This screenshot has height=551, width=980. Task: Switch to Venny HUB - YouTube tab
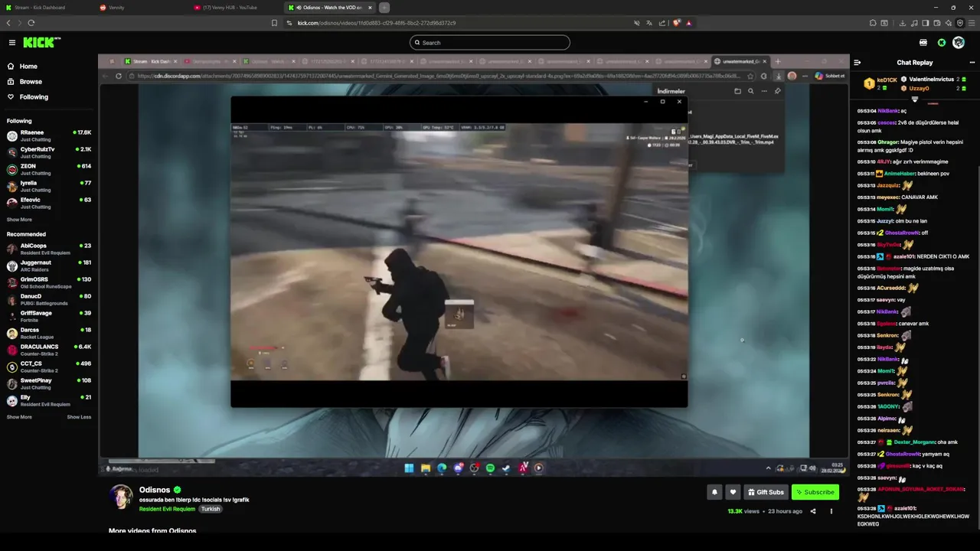click(x=236, y=8)
